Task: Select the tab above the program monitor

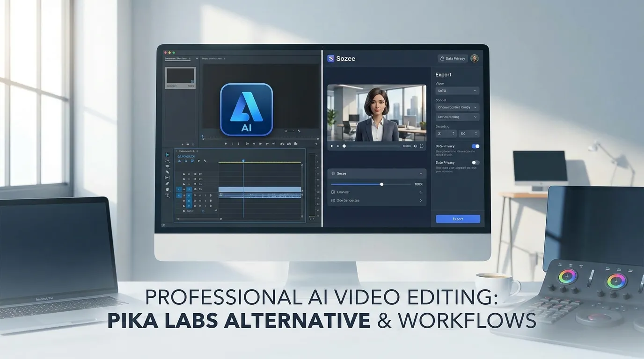Action: tap(213, 59)
